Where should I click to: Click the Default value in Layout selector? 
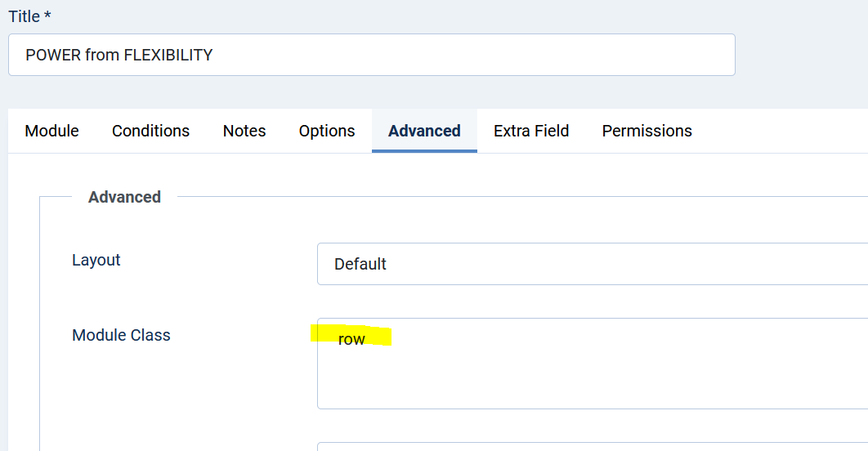click(x=360, y=265)
